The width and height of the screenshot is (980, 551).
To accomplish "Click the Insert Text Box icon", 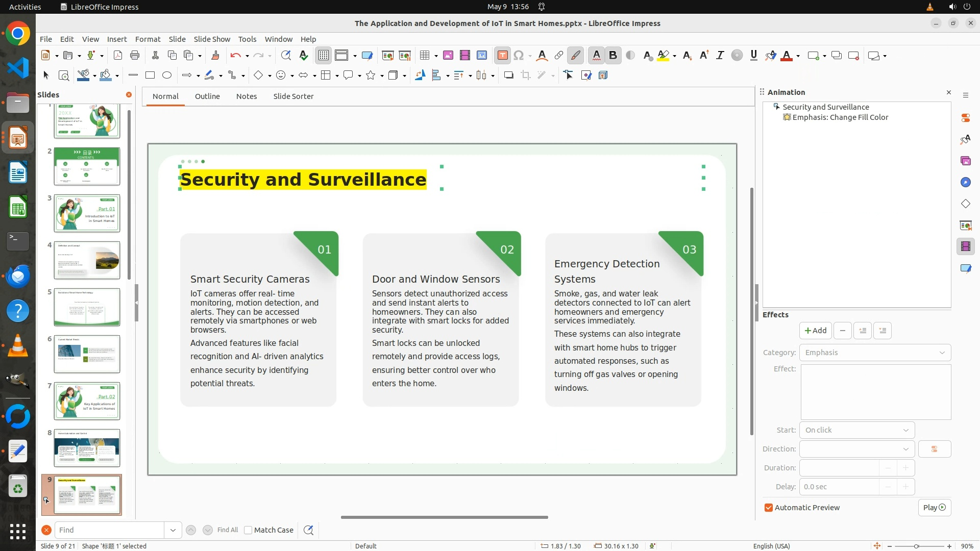I will pyautogui.click(x=502, y=56).
